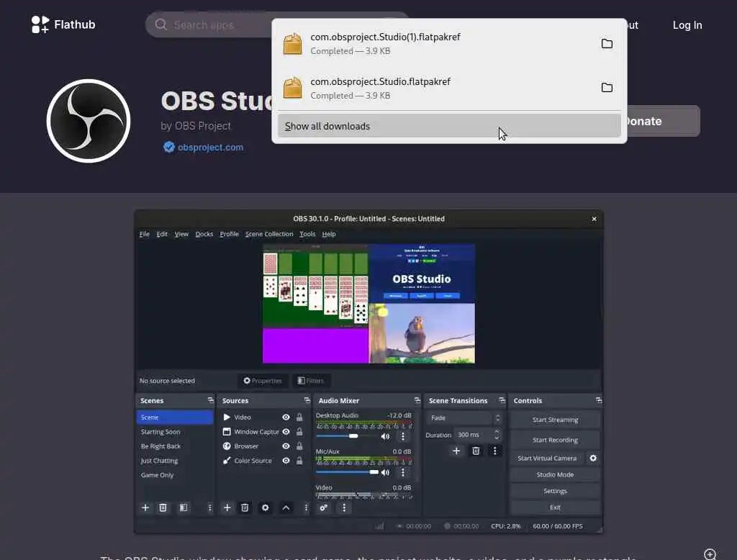The width and height of the screenshot is (737, 560).
Task: Click Studio Mode in the OBS image
Action: point(555,474)
